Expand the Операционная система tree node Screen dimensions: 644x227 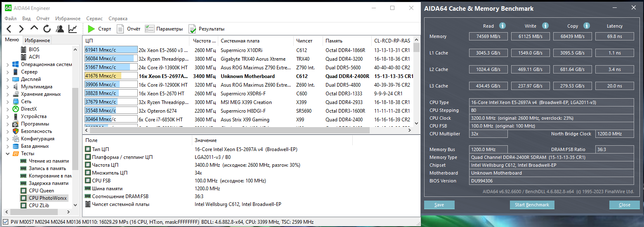tap(7, 64)
